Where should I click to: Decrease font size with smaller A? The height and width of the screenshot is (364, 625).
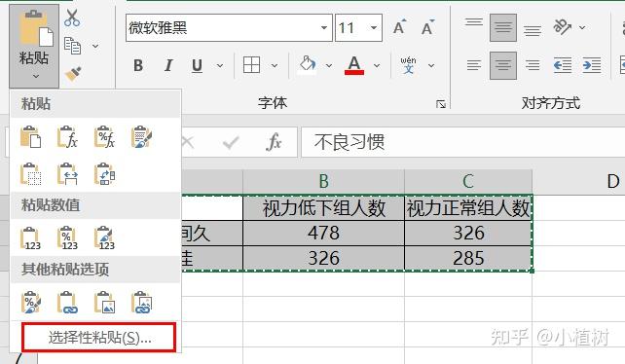[x=427, y=27]
